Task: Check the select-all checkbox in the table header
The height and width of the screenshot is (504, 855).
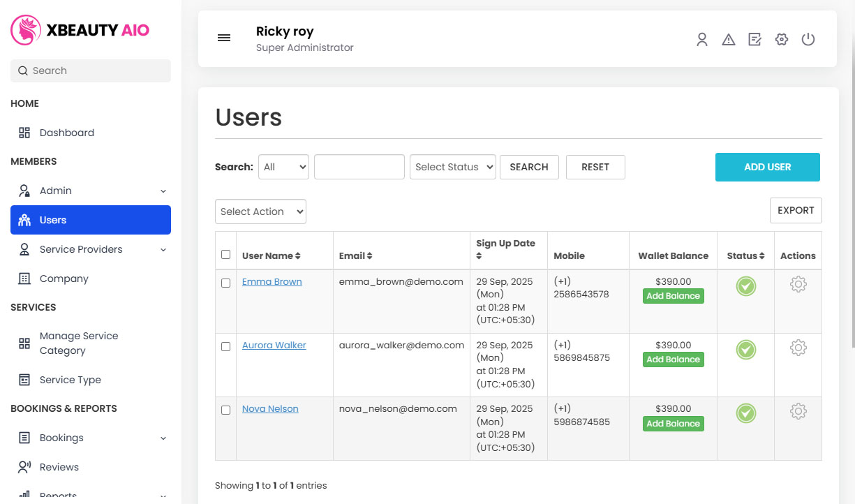Action: pos(225,254)
